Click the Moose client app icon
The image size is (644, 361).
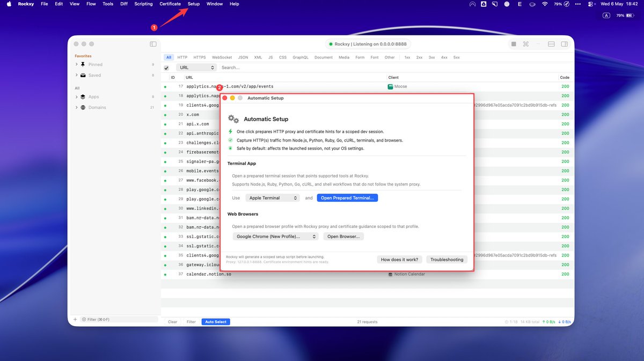tap(390, 86)
